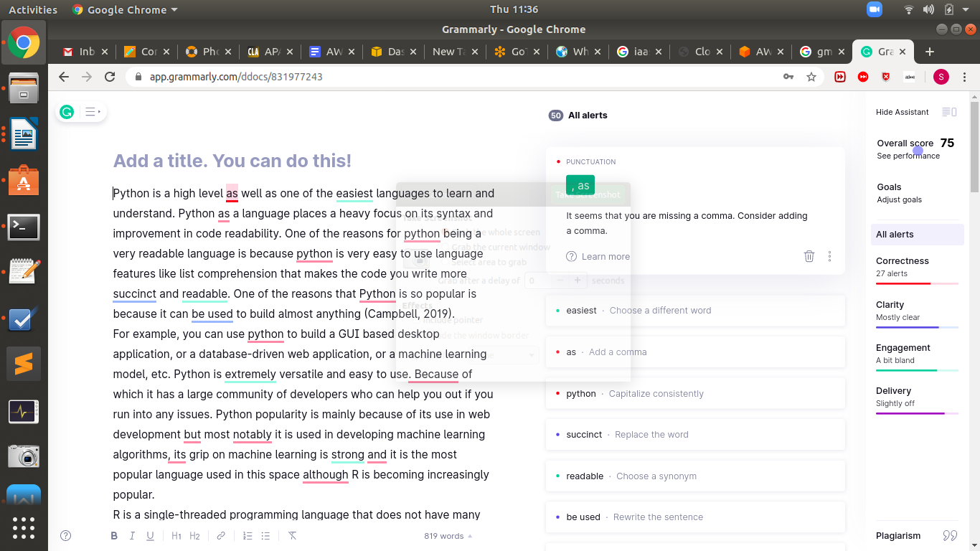Open See performance under Overall score
This screenshot has width=980, height=551.
pyautogui.click(x=908, y=156)
